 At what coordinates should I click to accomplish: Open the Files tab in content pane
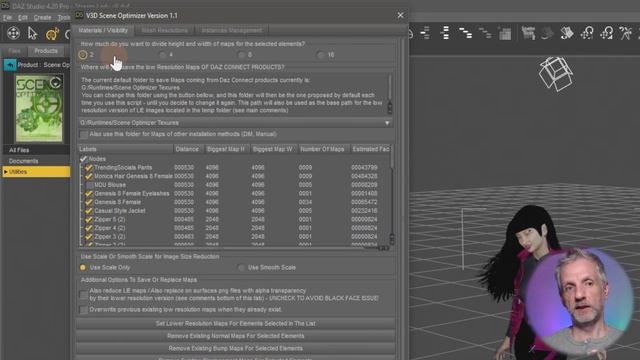[x=15, y=51]
